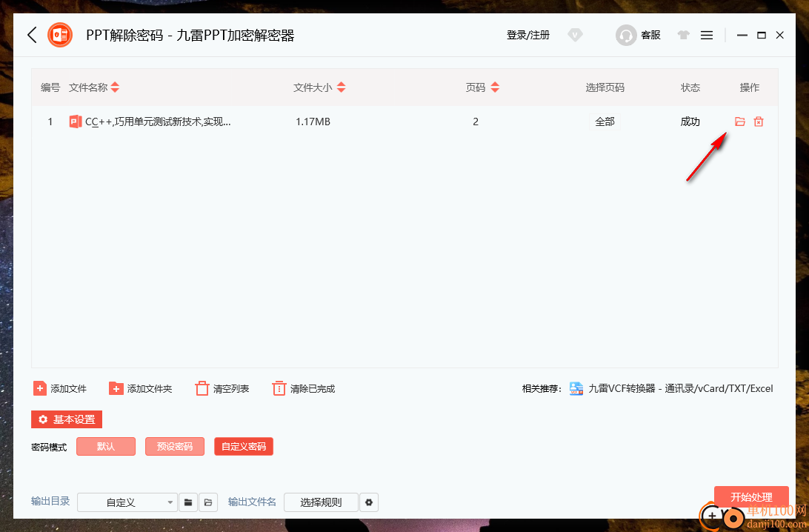Expand the 输出目录 自定义 dropdown

[127, 502]
